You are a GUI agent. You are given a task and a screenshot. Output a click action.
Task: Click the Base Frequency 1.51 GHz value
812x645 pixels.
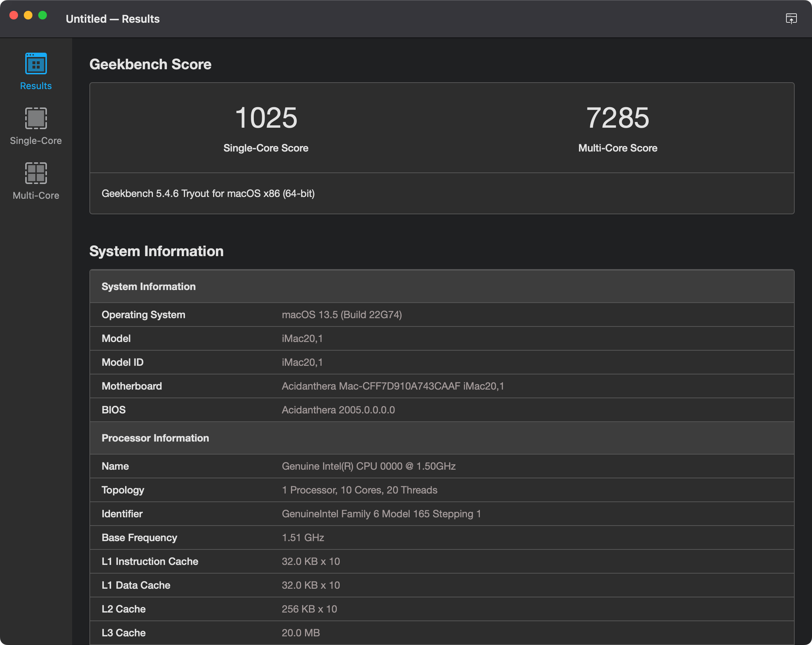click(x=303, y=537)
